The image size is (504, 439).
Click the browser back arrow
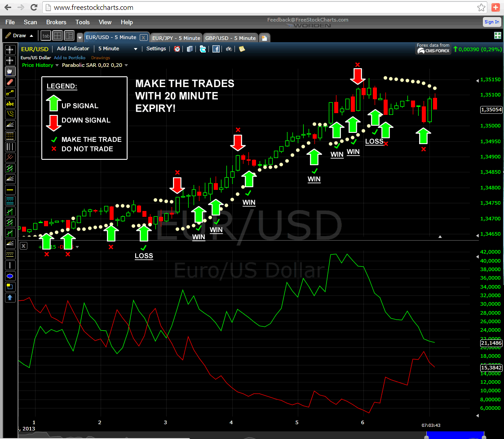point(8,7)
